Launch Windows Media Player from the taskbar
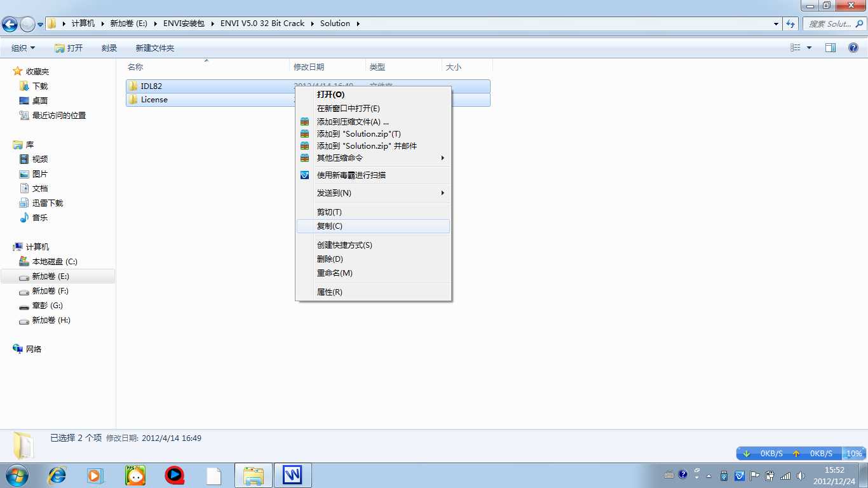The image size is (868, 488). coord(95,475)
